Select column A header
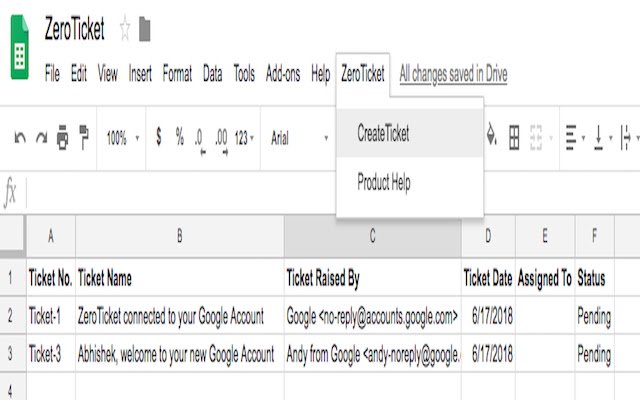The width and height of the screenshot is (640, 400). tap(51, 236)
